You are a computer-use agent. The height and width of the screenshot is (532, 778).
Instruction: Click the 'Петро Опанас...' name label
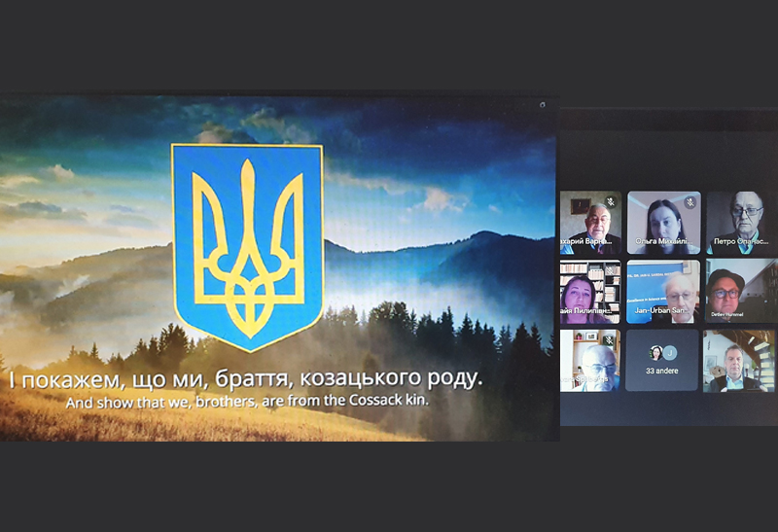[x=741, y=241]
